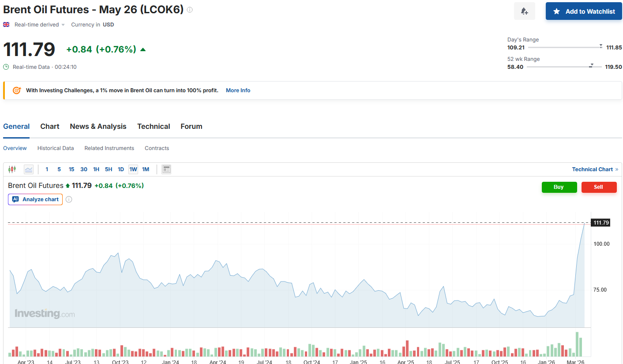Switch chart to area view
Image resolution: width=623 pixels, height=364 pixels.
29,169
